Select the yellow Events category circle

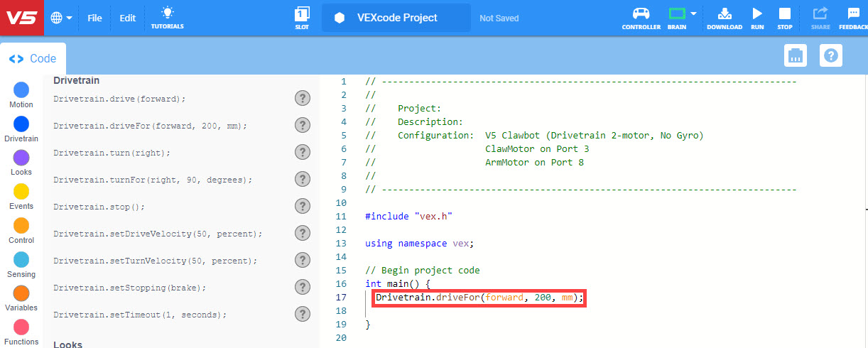pos(21,192)
